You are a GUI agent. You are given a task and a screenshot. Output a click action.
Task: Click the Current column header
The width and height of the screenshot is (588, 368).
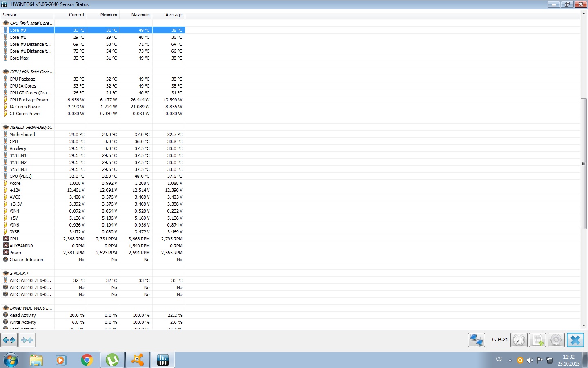[71, 15]
